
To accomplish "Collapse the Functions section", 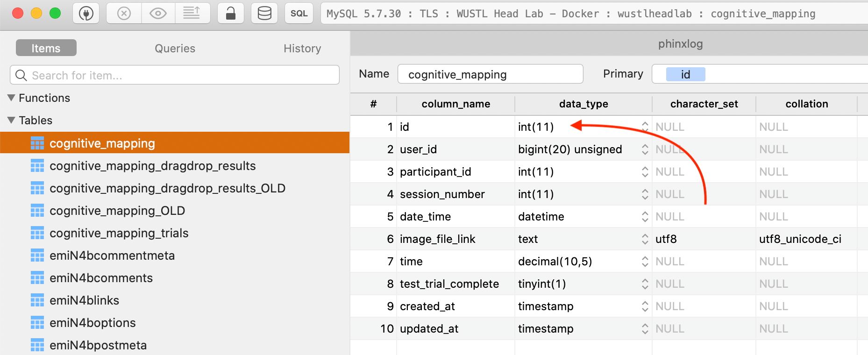I will [12, 98].
